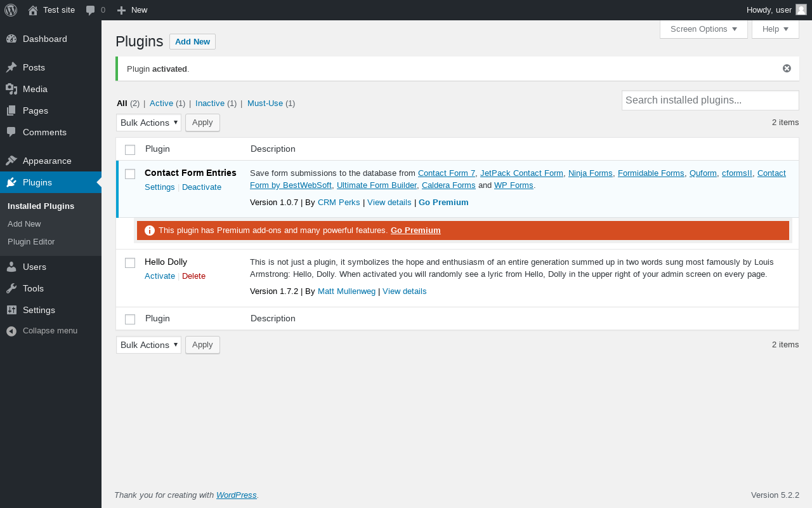Screen dimensions: 812x508
Task: Click the Users person icon
Action: 11,267
